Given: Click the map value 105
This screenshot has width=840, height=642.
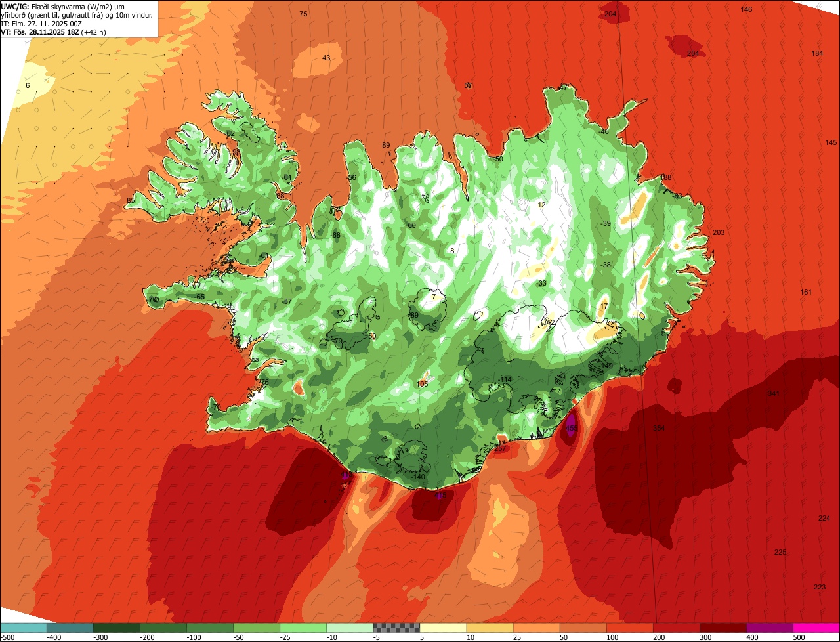Looking at the screenshot, I should (x=423, y=384).
